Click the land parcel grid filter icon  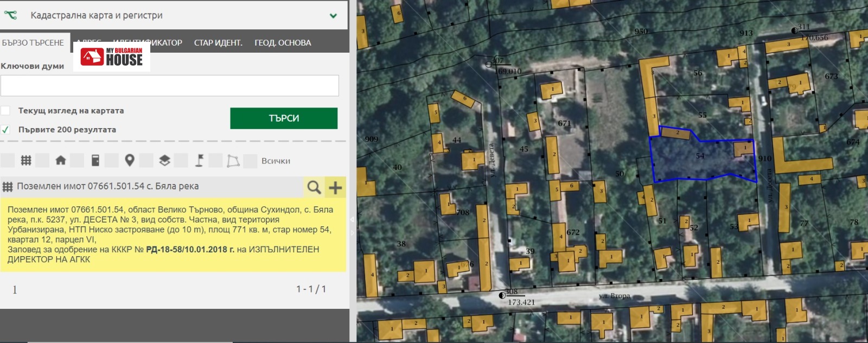[25, 161]
